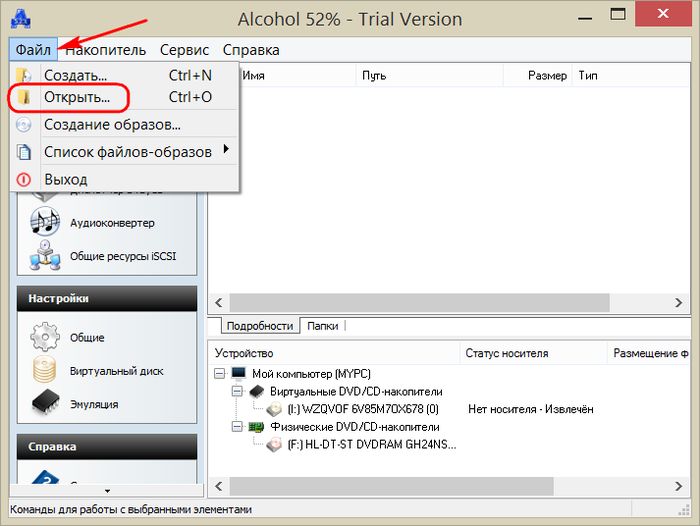Click sidebar scroll down arrow
The image size is (700, 526).
(107, 492)
